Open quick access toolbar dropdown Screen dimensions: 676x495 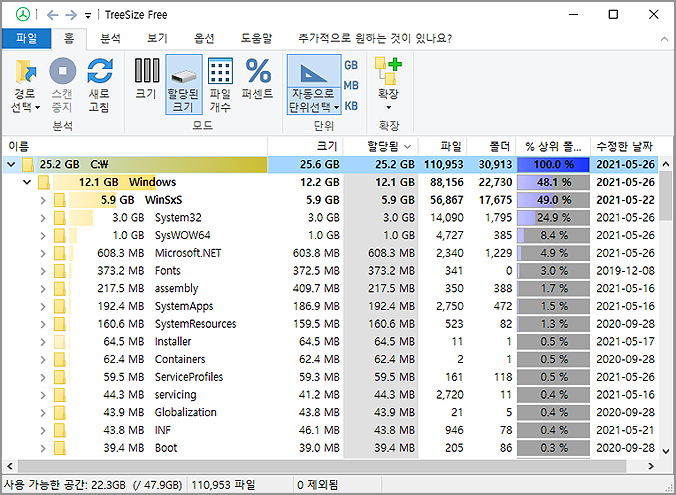click(88, 16)
